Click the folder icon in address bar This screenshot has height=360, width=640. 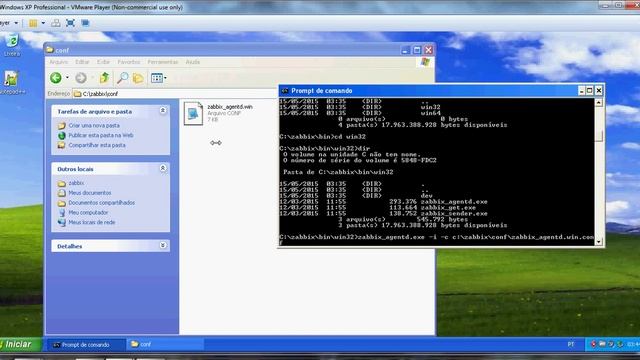pos(78,94)
